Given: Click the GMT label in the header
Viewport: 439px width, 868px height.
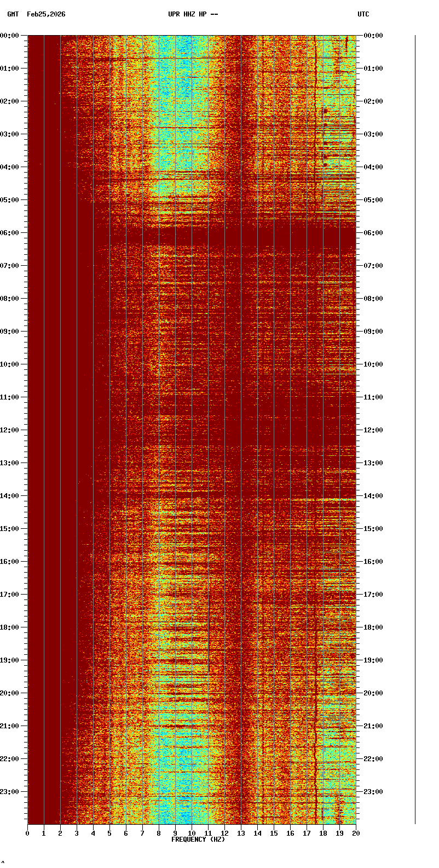Looking at the screenshot, I should pyautogui.click(x=13, y=14).
